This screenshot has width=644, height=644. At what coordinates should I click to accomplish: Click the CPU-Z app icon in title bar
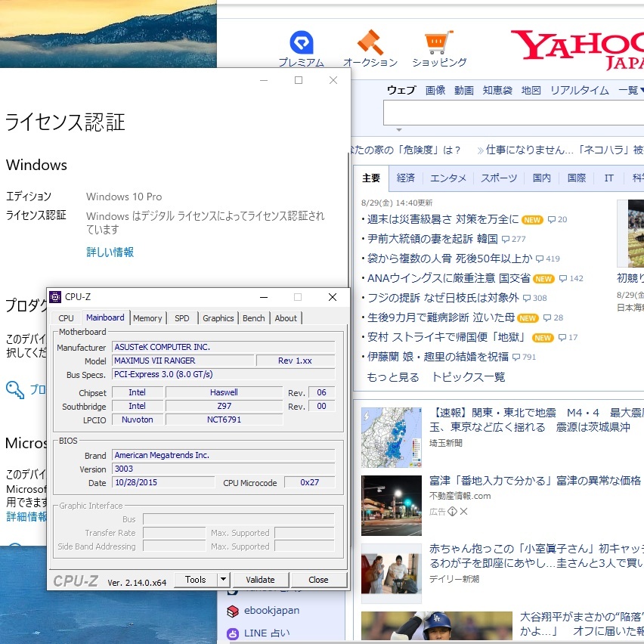55,296
